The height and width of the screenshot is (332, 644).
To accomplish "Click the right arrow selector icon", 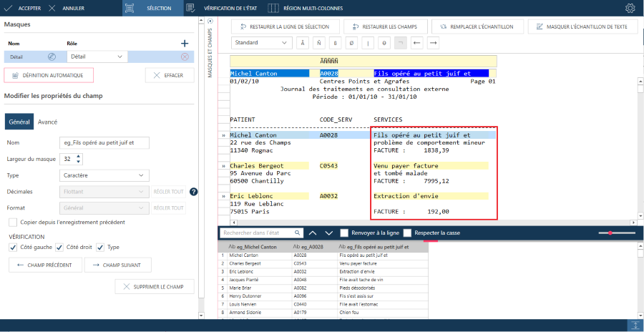I will [x=433, y=42].
